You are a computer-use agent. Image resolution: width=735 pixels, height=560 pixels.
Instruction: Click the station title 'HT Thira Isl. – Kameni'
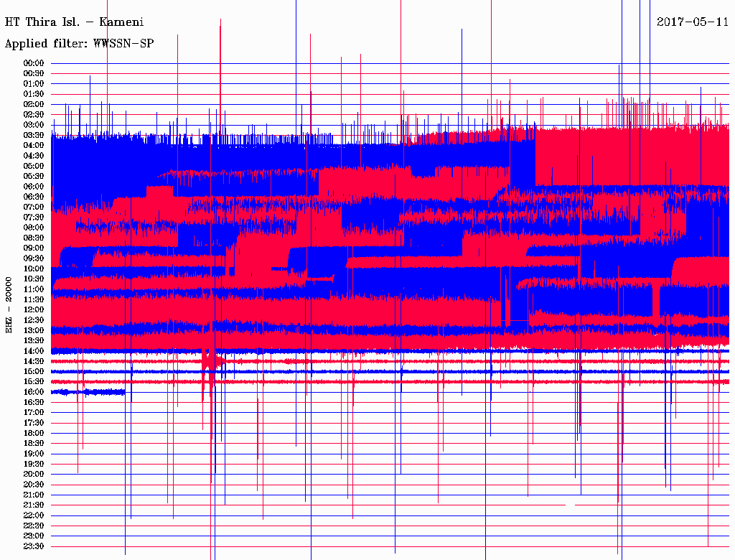tap(74, 22)
